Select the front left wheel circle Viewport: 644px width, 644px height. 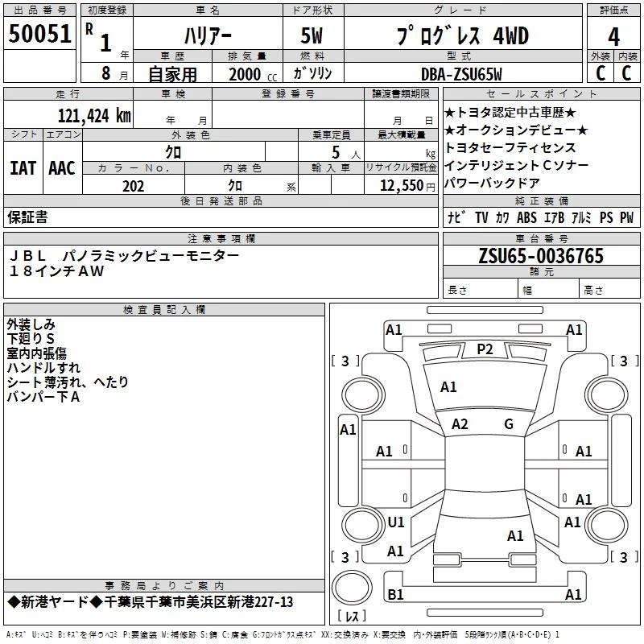363,395
